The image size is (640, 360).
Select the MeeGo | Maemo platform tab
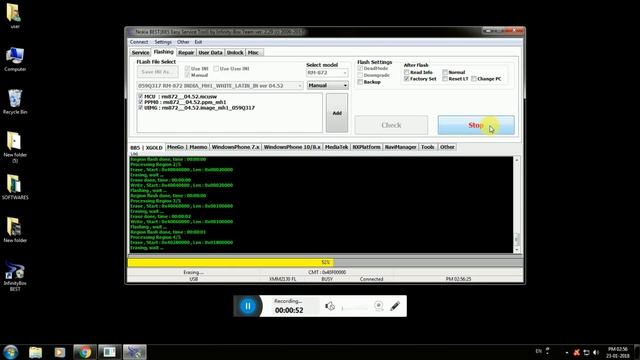187,147
